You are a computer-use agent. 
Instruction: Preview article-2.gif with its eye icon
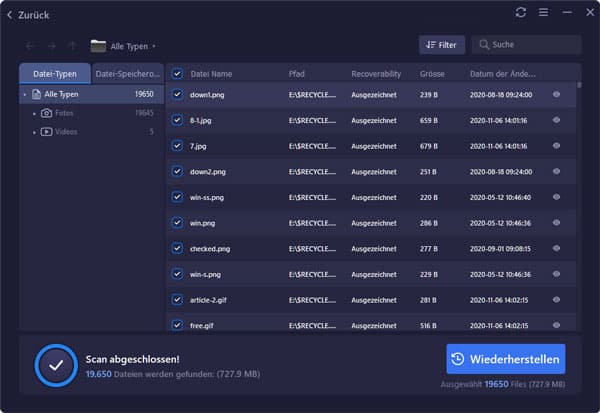point(556,300)
